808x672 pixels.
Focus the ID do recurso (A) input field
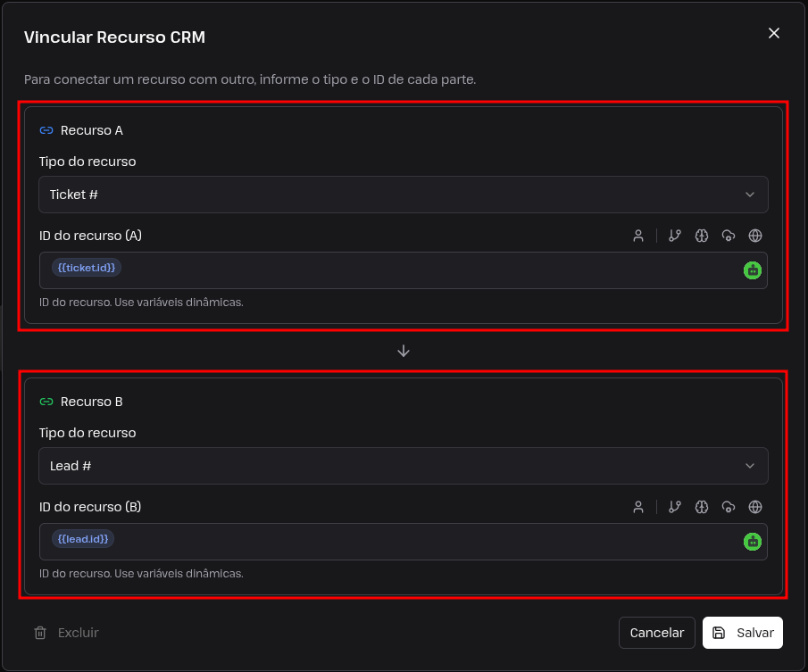click(x=404, y=270)
